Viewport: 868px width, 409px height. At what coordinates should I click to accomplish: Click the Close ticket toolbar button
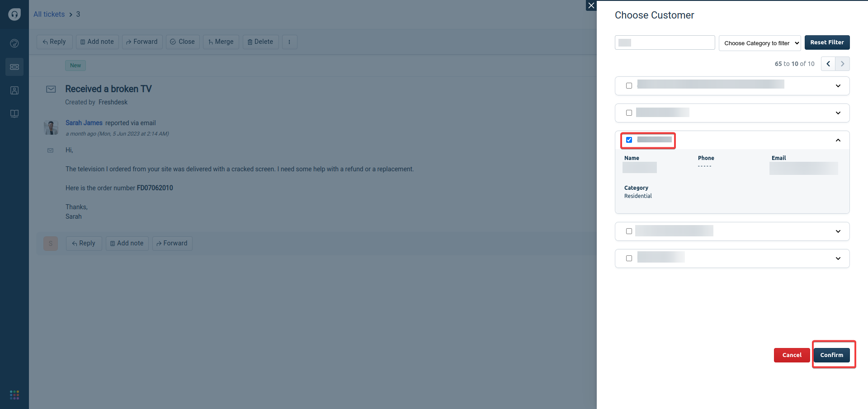[x=183, y=42]
